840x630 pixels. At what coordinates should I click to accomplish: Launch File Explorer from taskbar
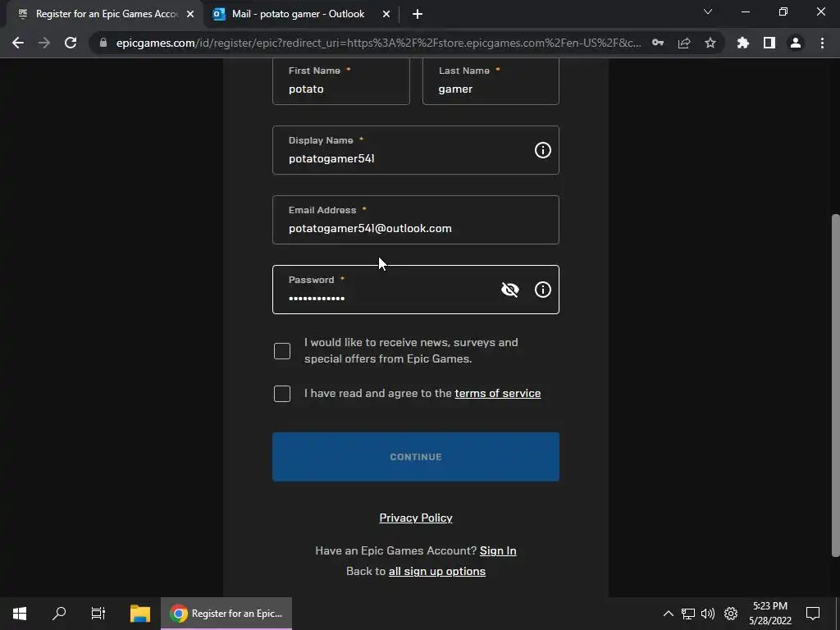click(x=140, y=614)
